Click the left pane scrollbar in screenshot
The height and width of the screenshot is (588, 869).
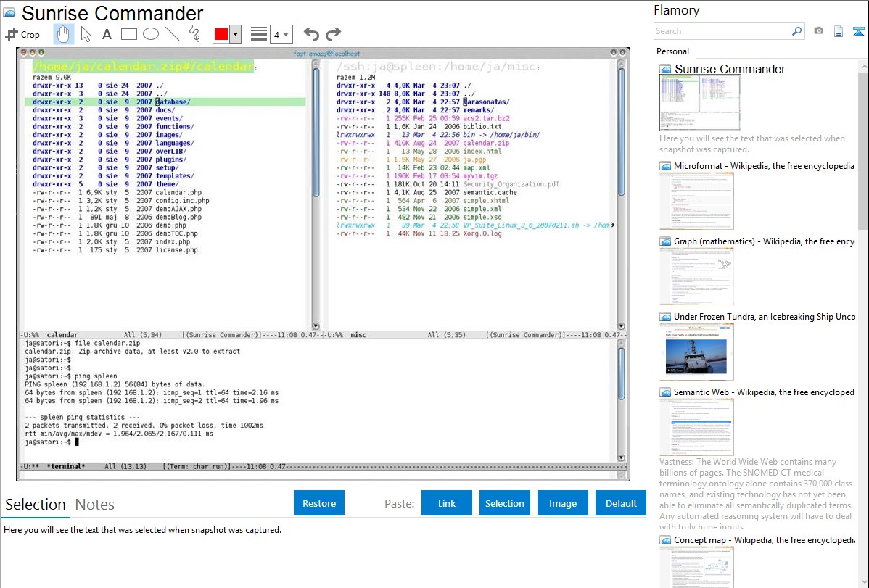tap(316, 133)
